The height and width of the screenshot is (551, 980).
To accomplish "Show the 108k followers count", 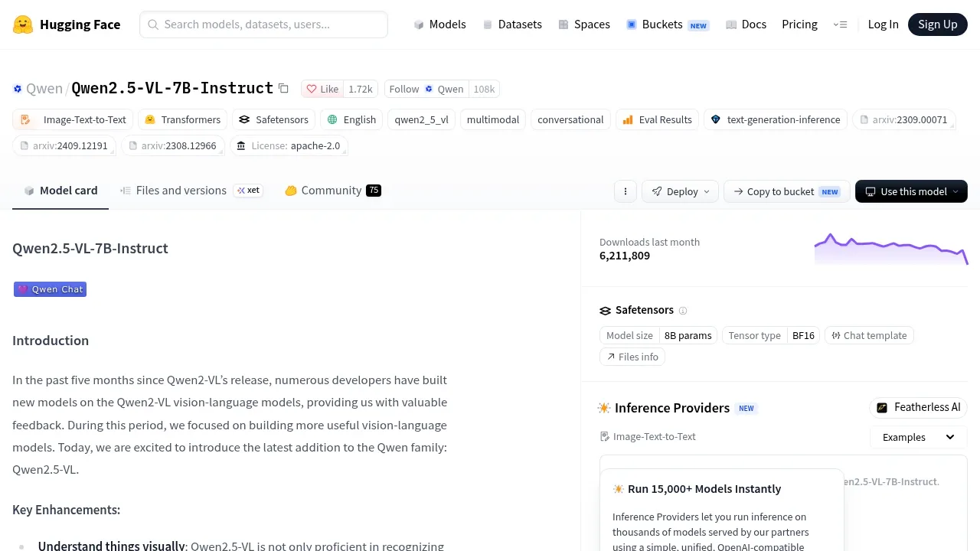I will click(484, 89).
